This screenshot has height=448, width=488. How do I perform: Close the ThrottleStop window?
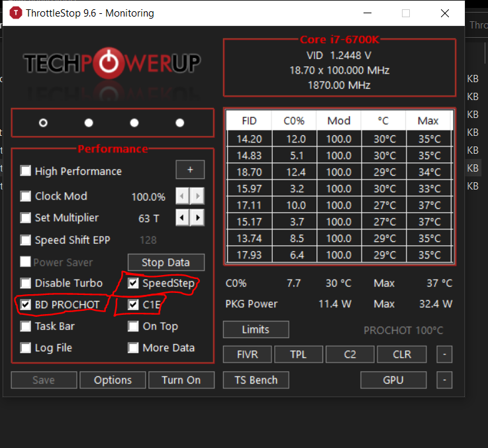(445, 13)
